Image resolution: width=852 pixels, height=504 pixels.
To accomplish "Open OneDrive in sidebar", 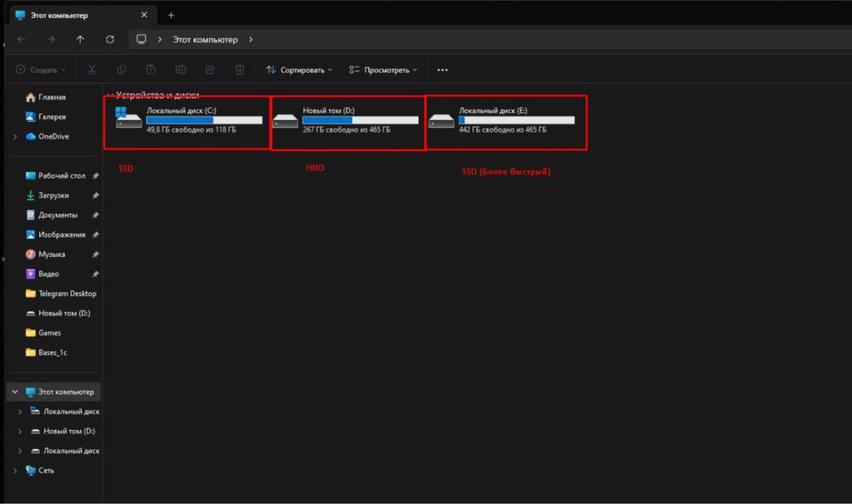I will (x=54, y=136).
